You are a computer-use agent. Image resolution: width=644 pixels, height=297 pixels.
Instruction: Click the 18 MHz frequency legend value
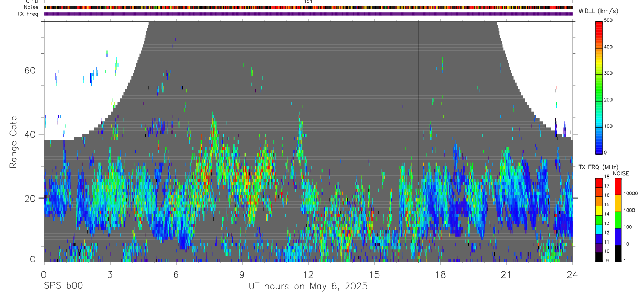point(608,177)
